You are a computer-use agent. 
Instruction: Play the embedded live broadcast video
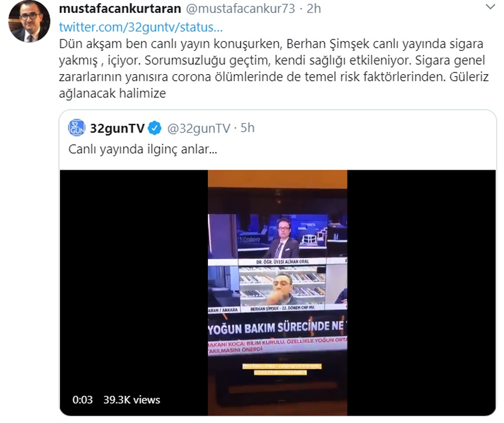pyautogui.click(x=278, y=293)
